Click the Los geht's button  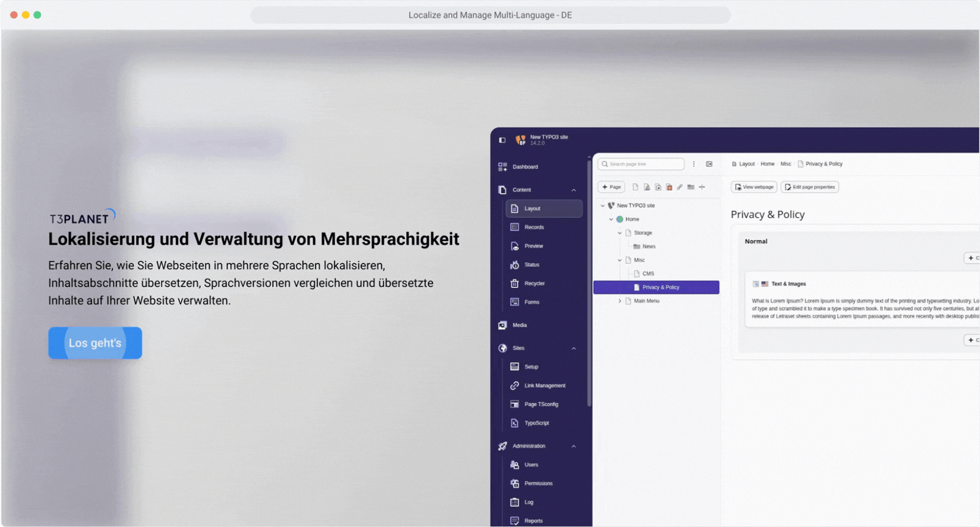pos(95,343)
